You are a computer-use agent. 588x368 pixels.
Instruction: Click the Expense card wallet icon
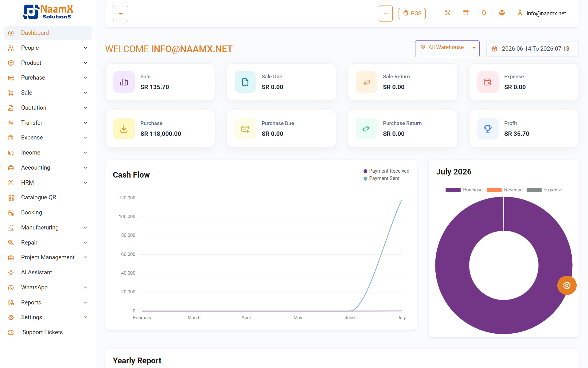point(488,82)
